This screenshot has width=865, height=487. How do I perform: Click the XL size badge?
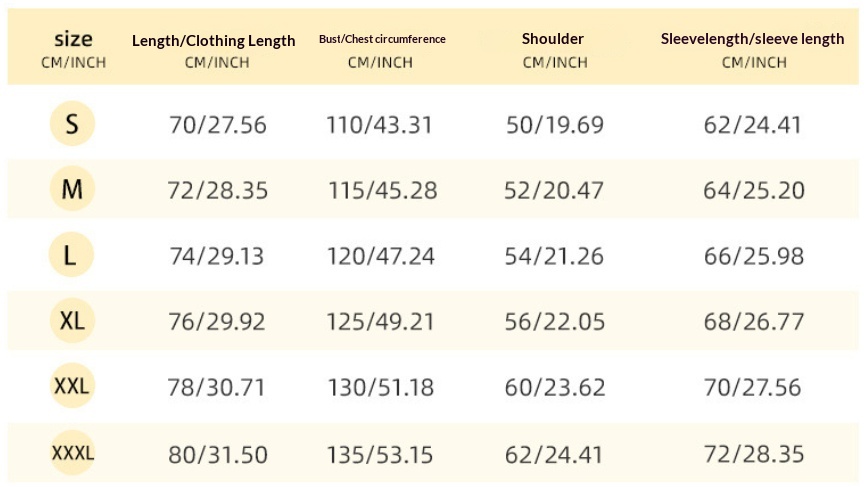point(72,321)
